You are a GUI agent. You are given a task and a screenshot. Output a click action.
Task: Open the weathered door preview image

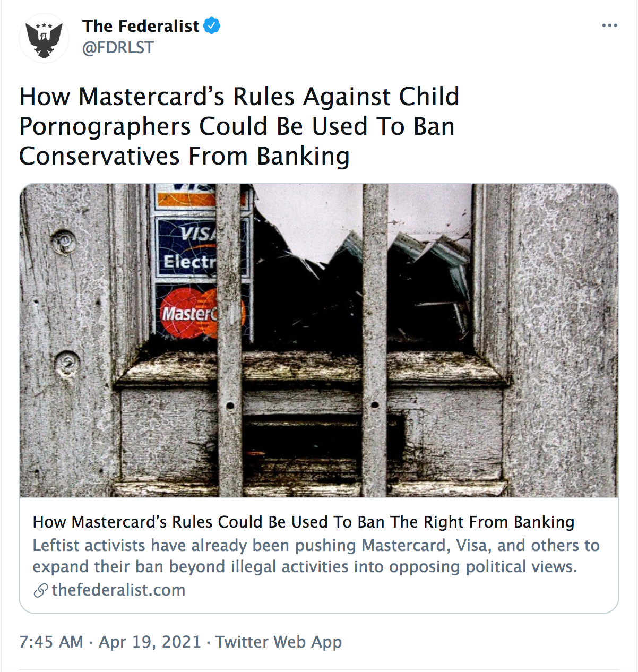pos(319,340)
